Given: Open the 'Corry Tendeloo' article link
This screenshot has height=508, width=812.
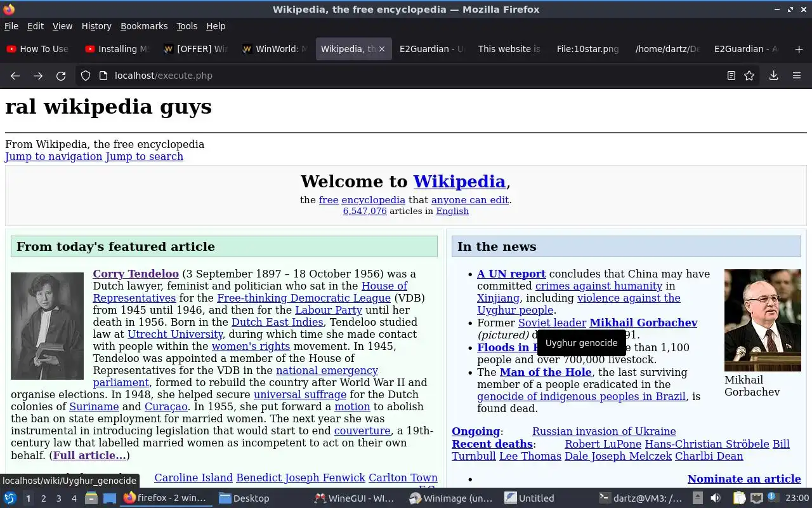Looking at the screenshot, I should 136,274.
